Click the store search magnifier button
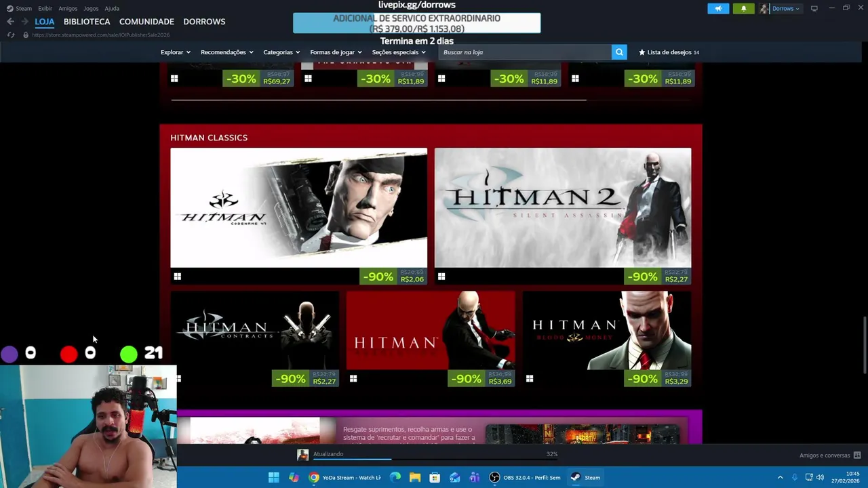Image resolution: width=868 pixels, height=488 pixels. coord(619,52)
